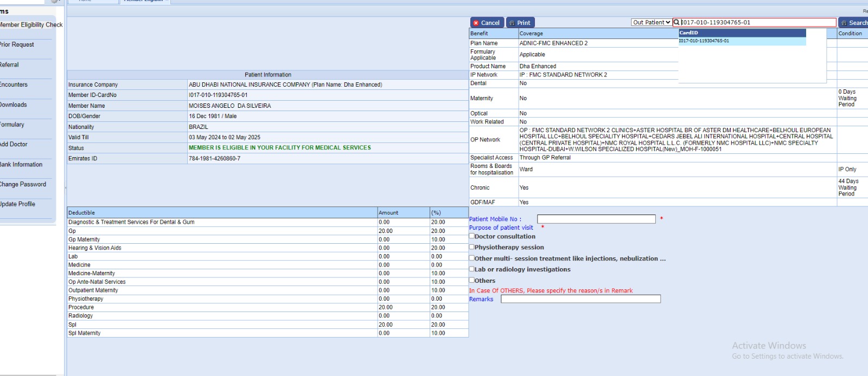The width and height of the screenshot is (868, 376).
Task: Go to Referral in sidebar menu
Action: tap(9, 65)
